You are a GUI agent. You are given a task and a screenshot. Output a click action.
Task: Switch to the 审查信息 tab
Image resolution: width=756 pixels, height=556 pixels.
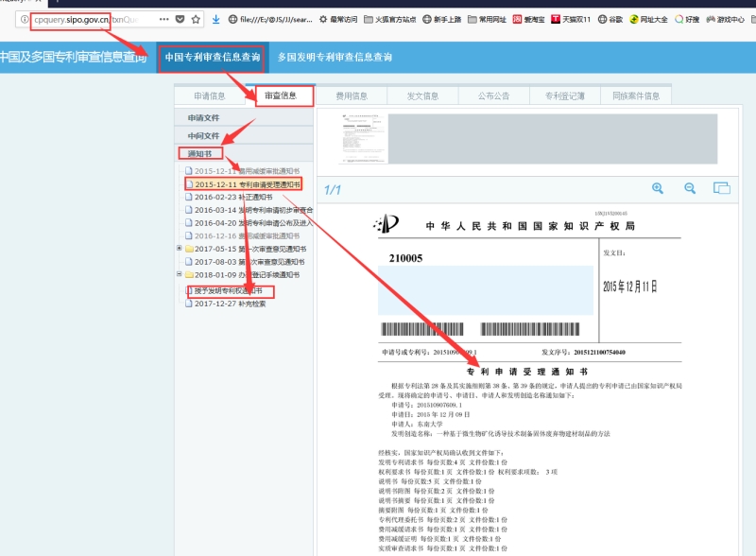(281, 96)
